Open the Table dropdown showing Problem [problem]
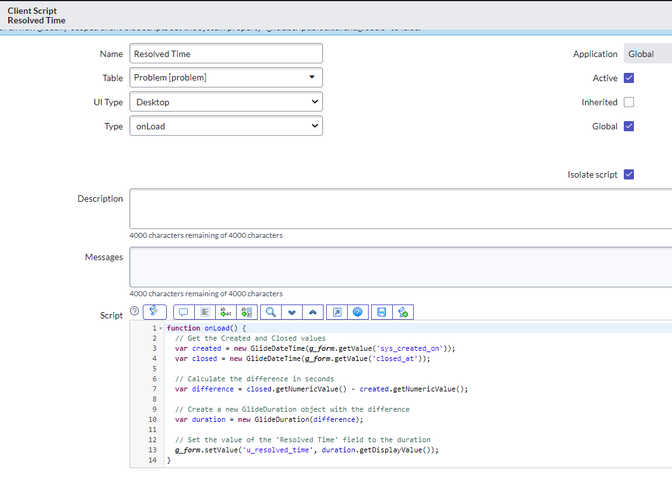This screenshot has height=477, width=672. [x=226, y=78]
